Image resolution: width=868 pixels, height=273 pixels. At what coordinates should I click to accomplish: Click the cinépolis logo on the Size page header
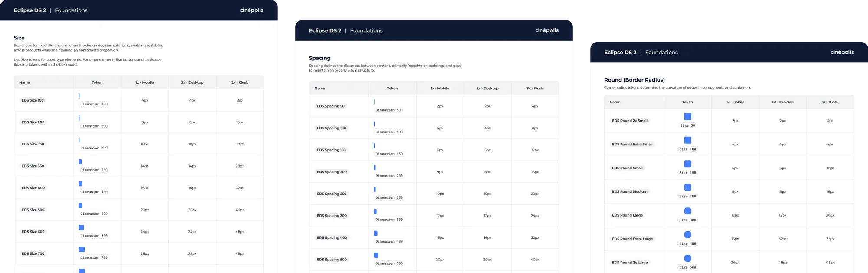tap(252, 10)
